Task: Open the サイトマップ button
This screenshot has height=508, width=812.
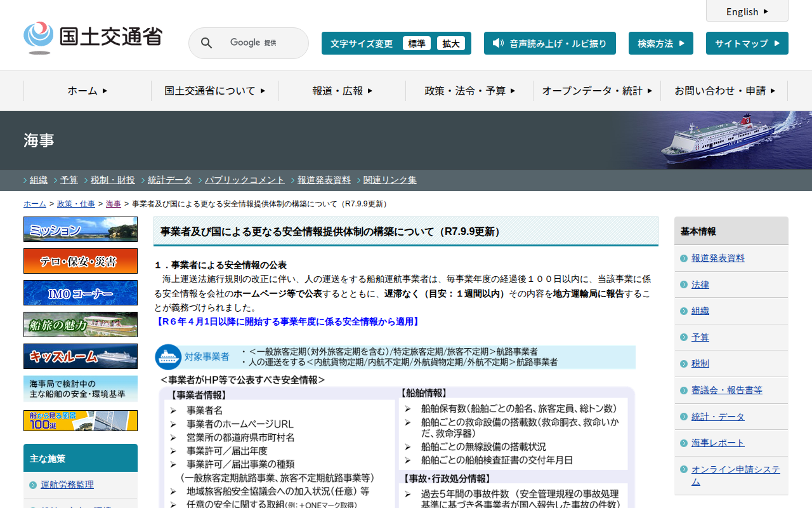Action: 747,43
